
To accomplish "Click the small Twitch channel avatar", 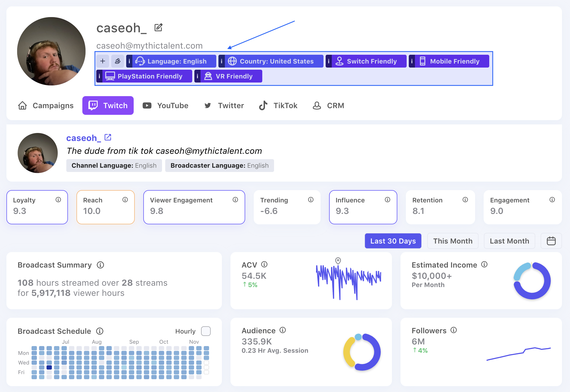I will point(38,153).
